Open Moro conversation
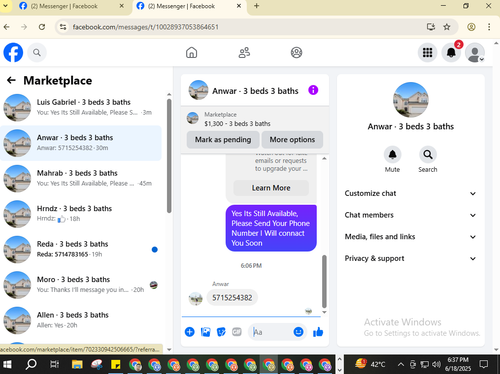The image size is (500, 374). click(81, 285)
